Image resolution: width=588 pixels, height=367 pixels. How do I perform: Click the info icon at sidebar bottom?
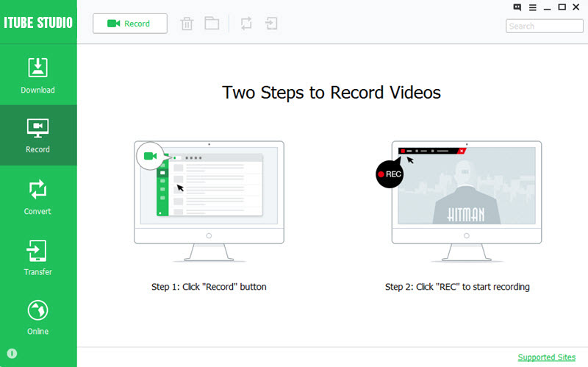tap(12, 354)
